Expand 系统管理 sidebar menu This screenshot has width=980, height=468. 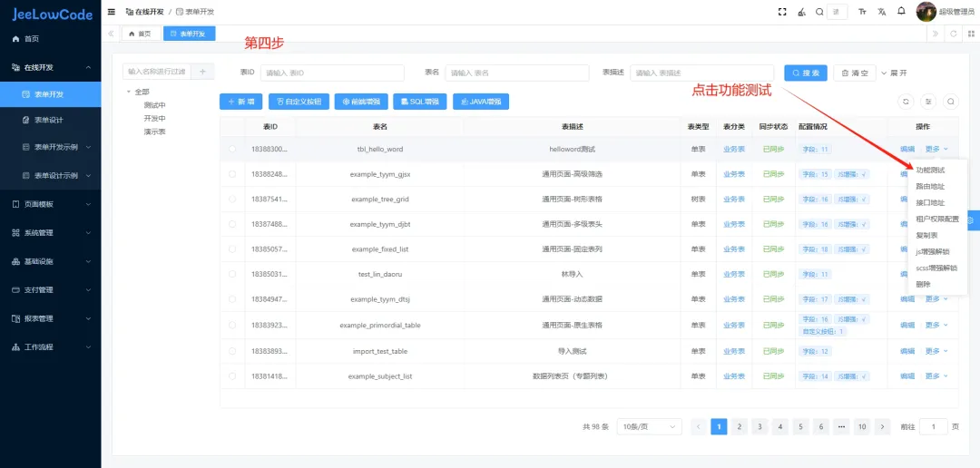tap(51, 232)
